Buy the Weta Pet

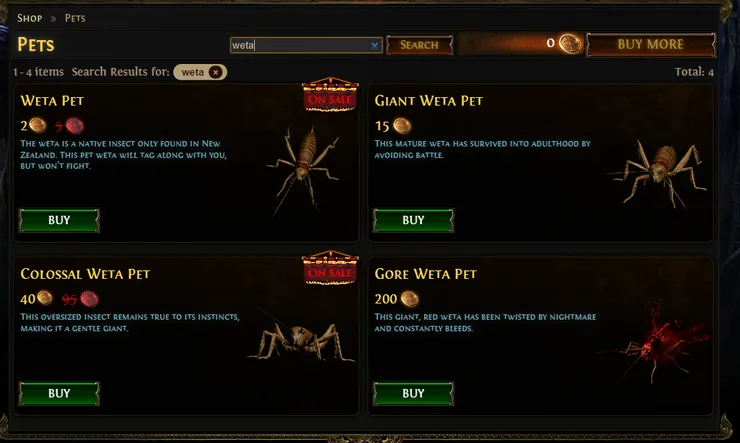pos(59,220)
